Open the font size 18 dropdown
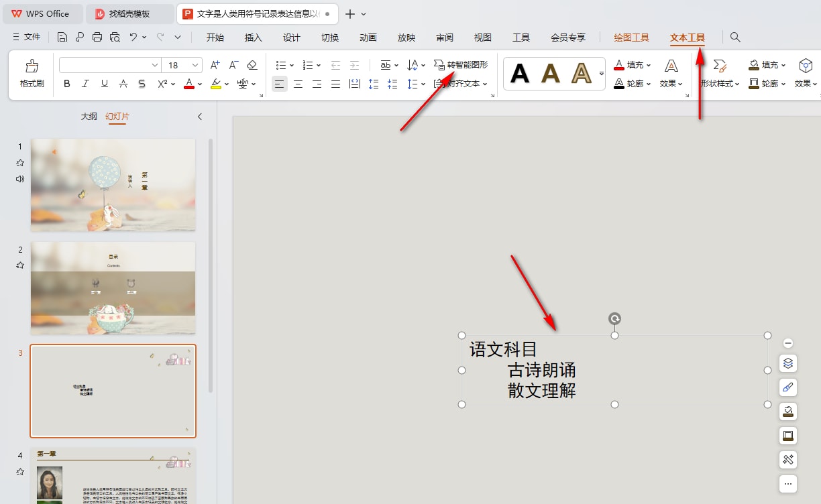The height and width of the screenshot is (504, 821). coord(196,65)
